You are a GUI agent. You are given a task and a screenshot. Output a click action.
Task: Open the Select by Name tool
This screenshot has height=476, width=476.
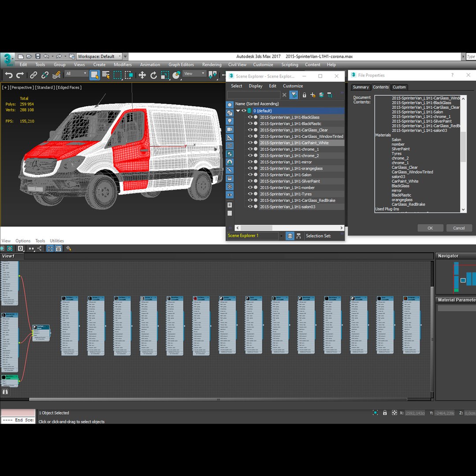click(x=106, y=75)
